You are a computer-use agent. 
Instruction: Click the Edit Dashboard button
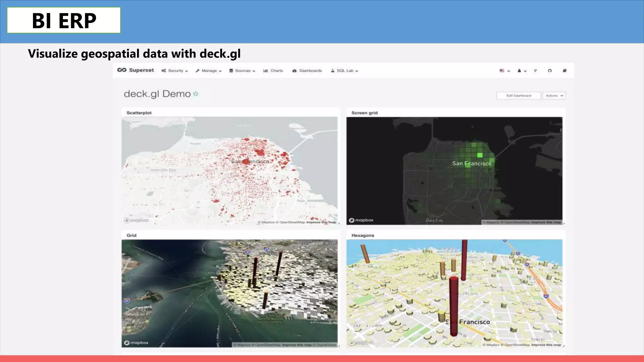coord(519,96)
